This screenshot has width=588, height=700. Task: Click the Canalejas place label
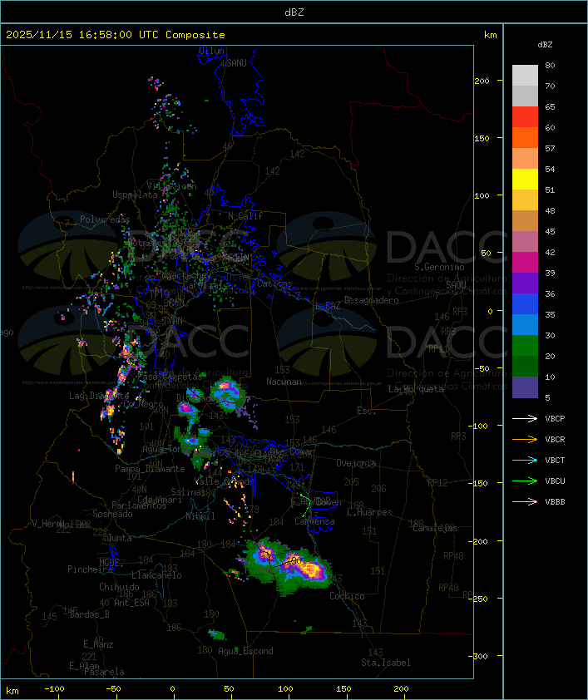[x=435, y=528]
